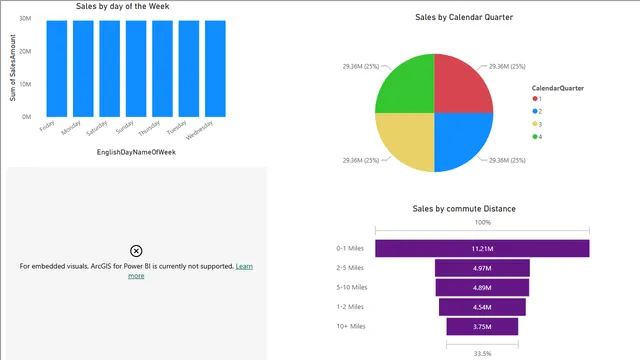The width and height of the screenshot is (640, 360).
Task: Select the 10+ Miles funnel bar 3.75M
Action: [x=482, y=327]
